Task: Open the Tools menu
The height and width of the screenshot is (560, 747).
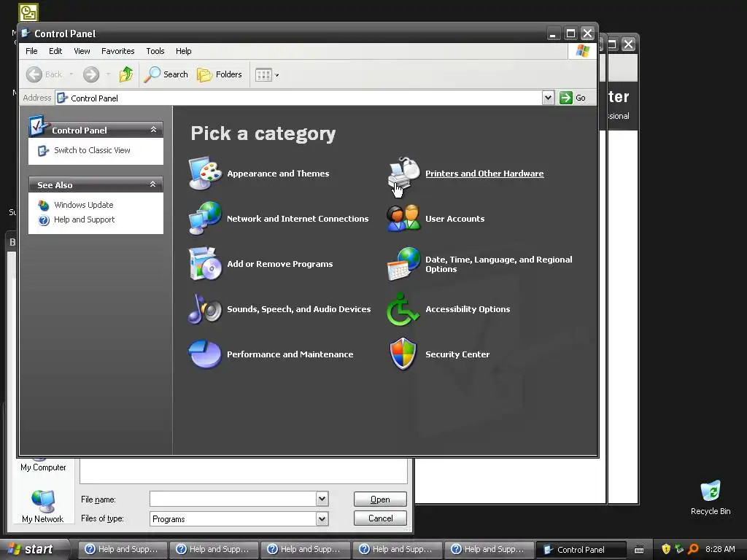Action: (x=155, y=51)
